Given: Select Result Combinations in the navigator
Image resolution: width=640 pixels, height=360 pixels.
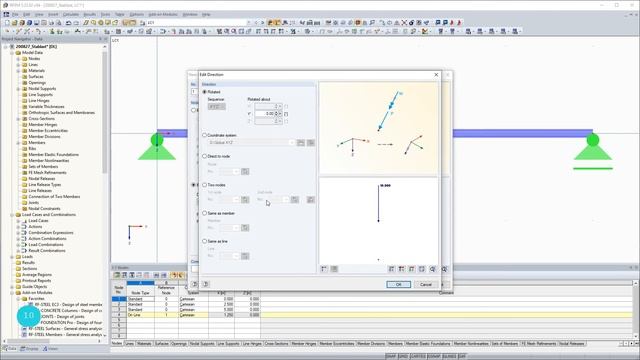Looking at the screenshot, I should click(x=47, y=251).
